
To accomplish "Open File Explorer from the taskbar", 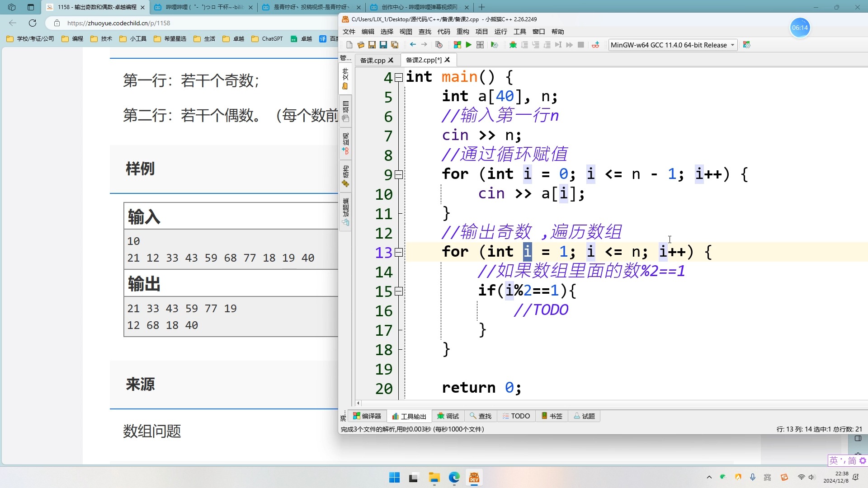I will pyautogui.click(x=434, y=478).
